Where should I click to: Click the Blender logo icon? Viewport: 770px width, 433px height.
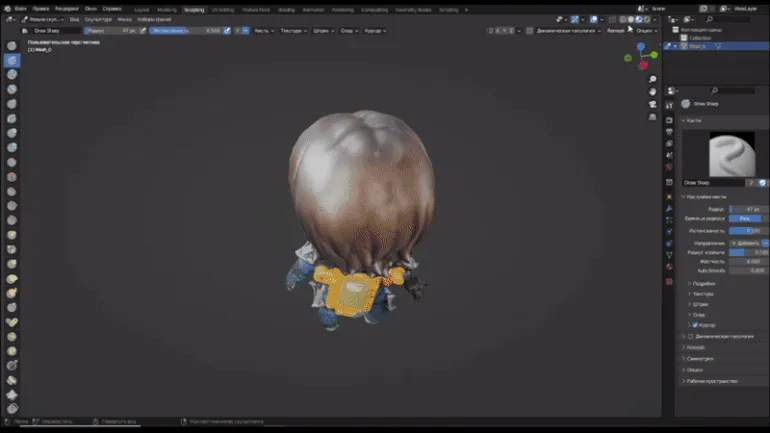pyautogui.click(x=7, y=8)
